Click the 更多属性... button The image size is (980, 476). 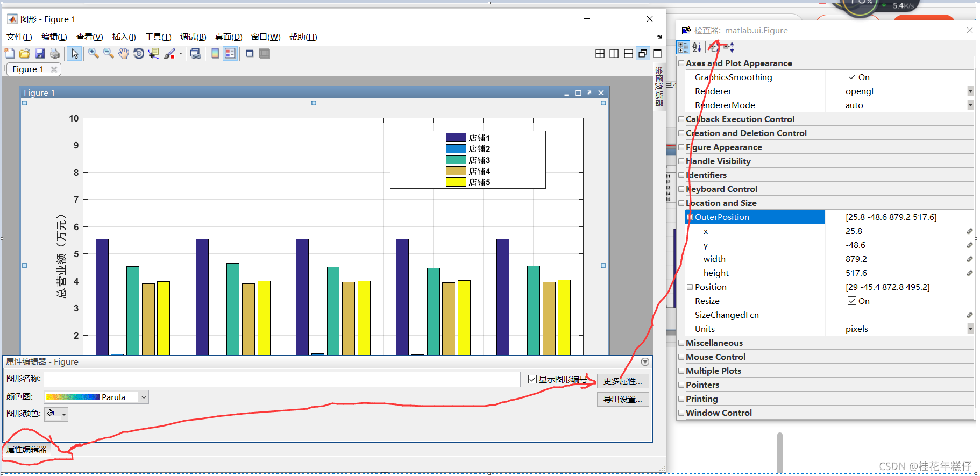point(623,381)
